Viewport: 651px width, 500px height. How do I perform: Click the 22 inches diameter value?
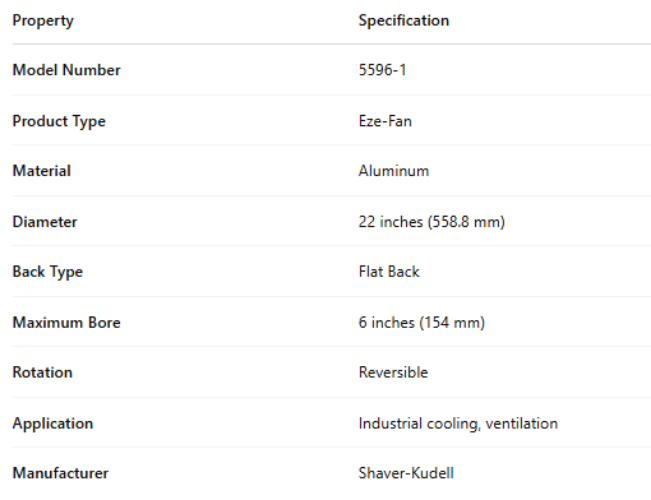coord(432,222)
